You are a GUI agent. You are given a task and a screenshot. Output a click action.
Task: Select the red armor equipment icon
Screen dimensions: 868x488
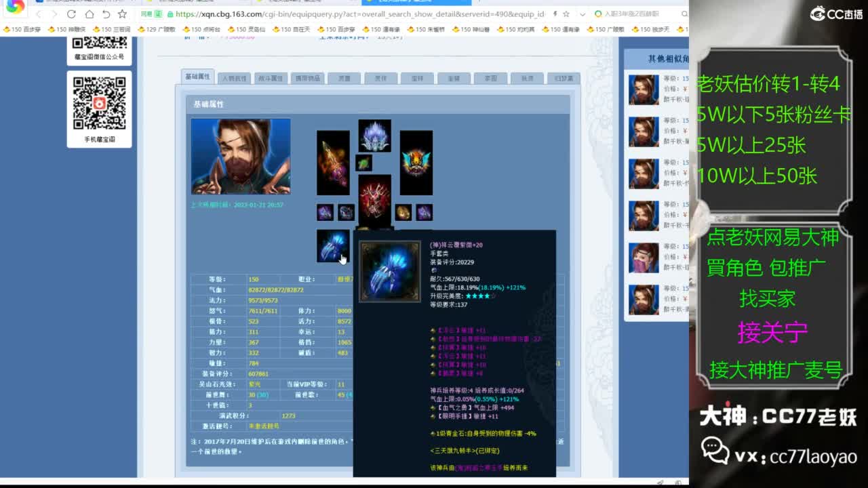pyautogui.click(x=374, y=201)
